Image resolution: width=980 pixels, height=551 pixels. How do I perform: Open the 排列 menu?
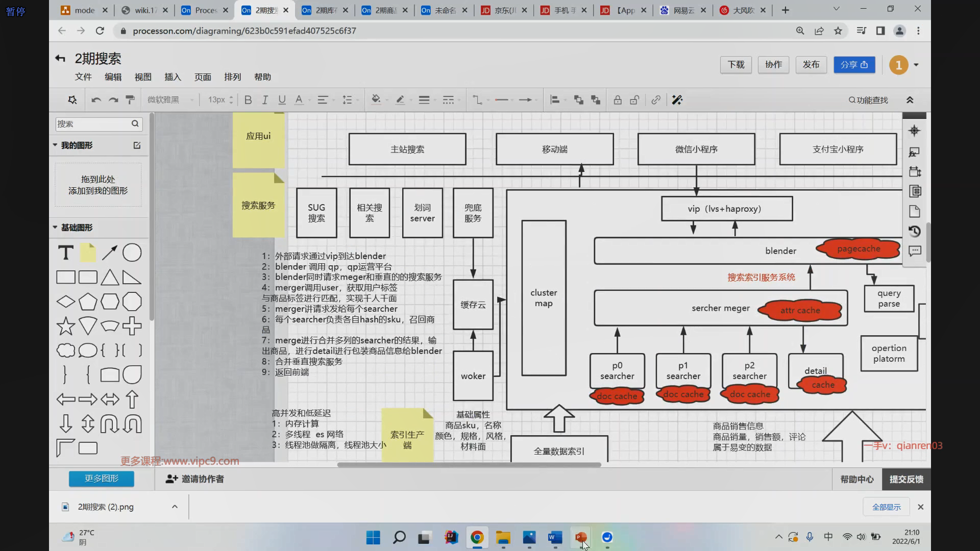(x=232, y=77)
